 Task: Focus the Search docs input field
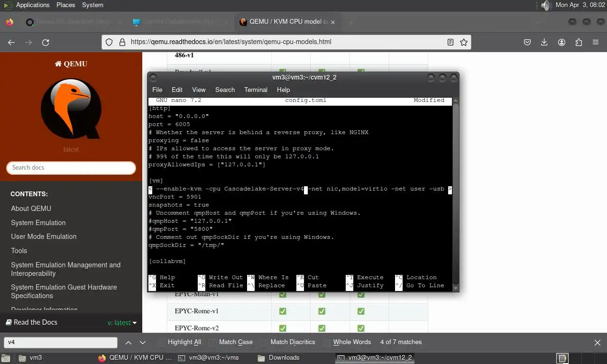71,168
